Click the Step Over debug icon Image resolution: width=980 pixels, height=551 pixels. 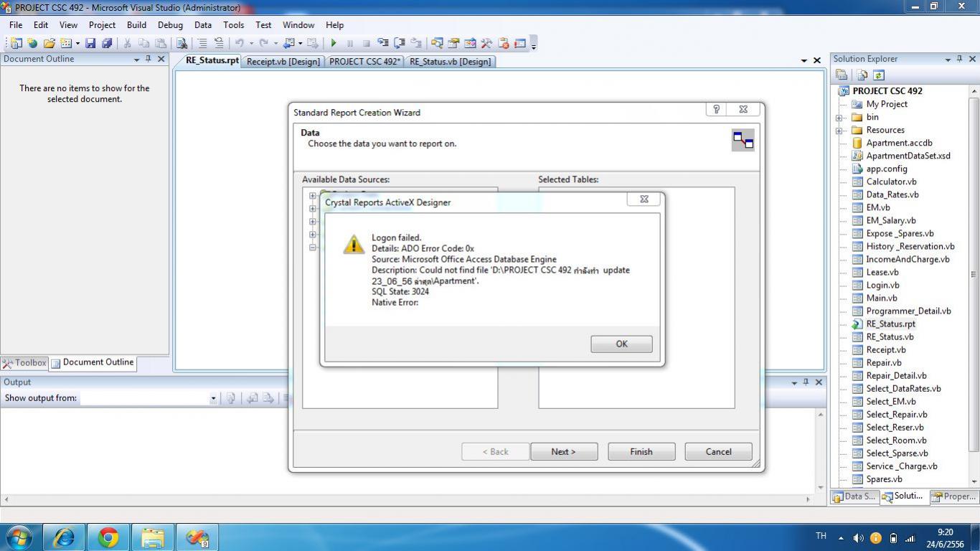coord(400,43)
